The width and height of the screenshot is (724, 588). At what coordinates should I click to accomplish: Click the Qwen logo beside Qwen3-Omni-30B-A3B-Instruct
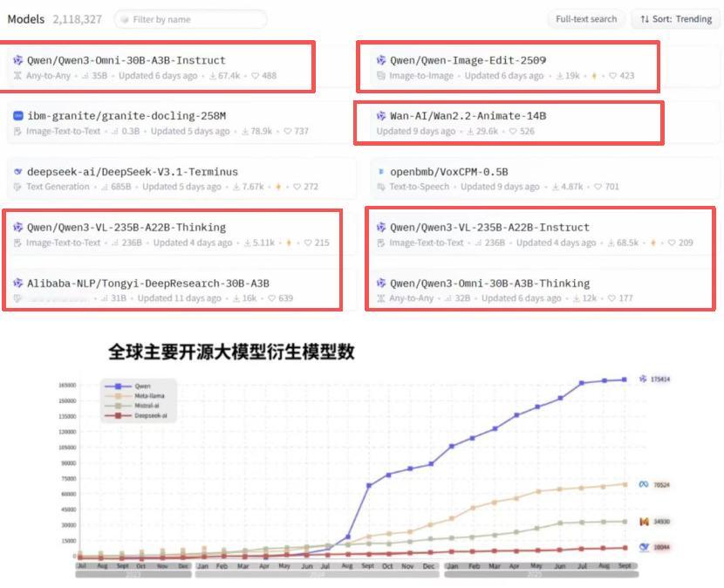pyautogui.click(x=18, y=60)
